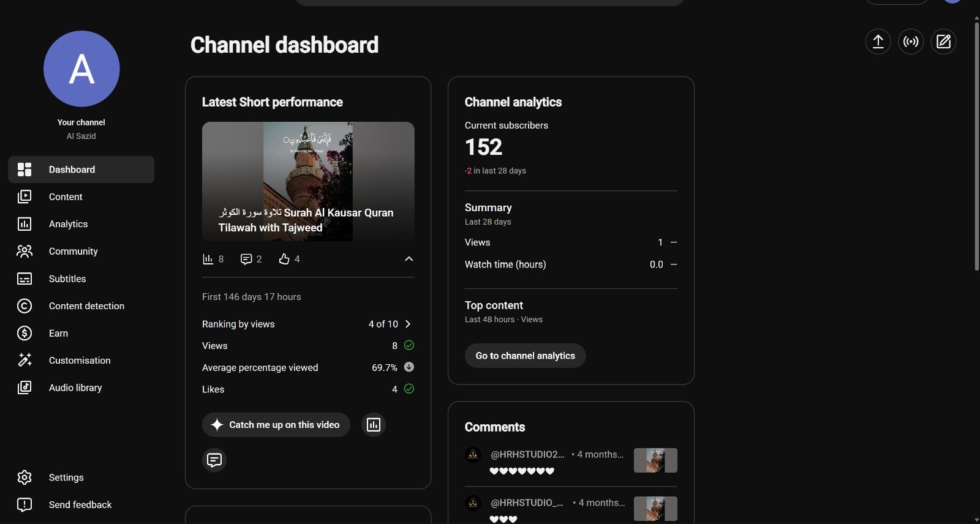Click the Go live broadcast icon
The image size is (980, 524).
[911, 42]
